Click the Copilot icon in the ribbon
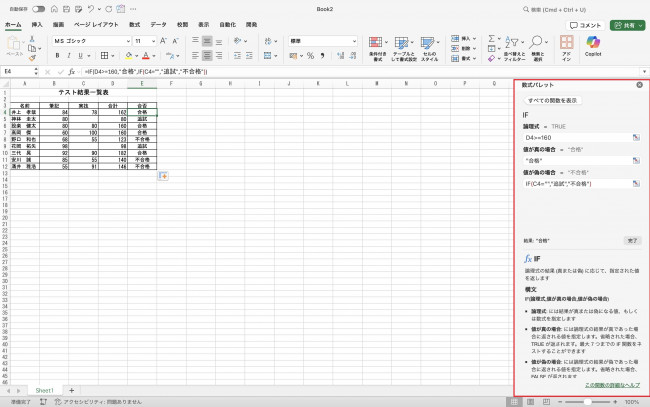 594,45
